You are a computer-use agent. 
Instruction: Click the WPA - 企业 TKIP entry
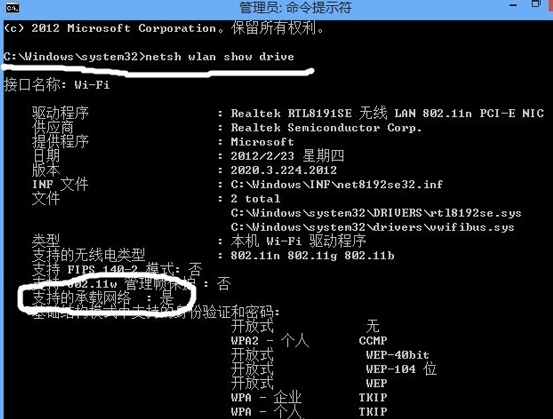(309, 397)
